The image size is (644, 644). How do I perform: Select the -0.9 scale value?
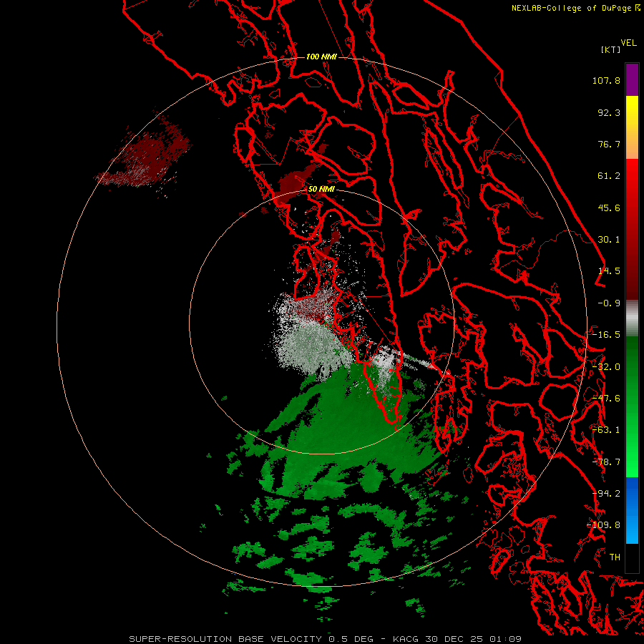coord(609,303)
